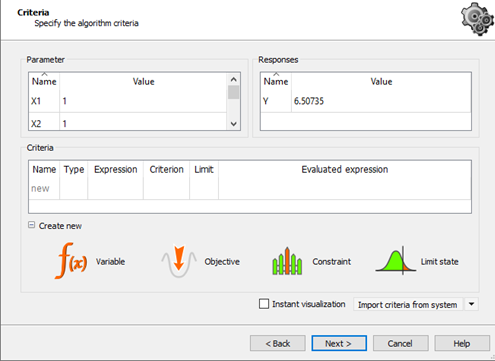Click Import criteria from system button

[408, 304]
